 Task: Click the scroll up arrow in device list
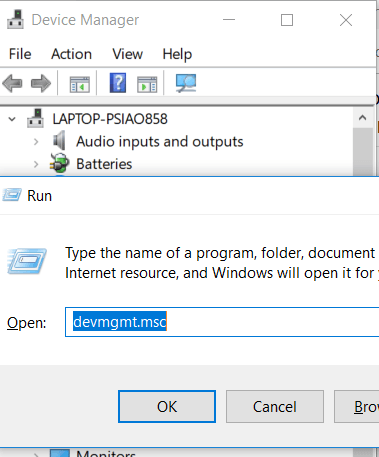363,118
